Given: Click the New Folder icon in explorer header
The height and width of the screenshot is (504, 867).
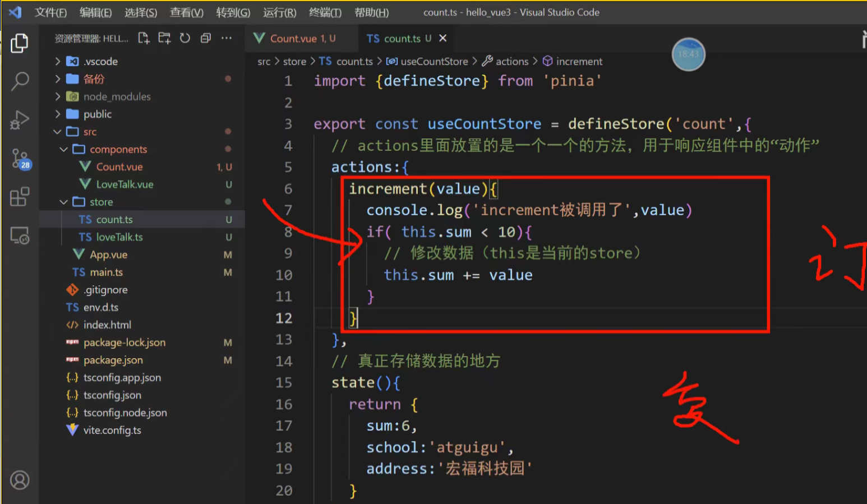Looking at the screenshot, I should tap(164, 38).
